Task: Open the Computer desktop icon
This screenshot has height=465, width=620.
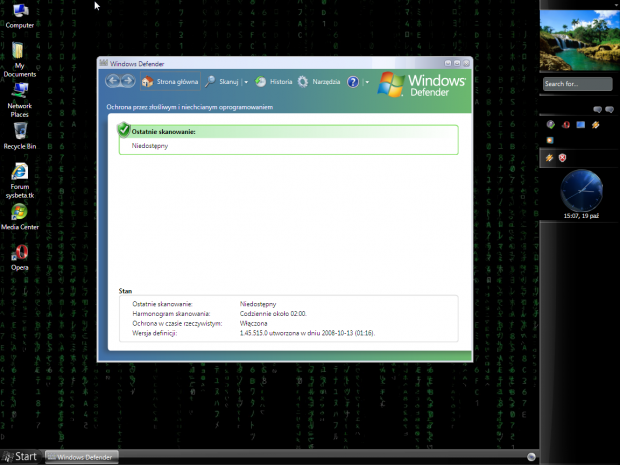Action: click(x=20, y=16)
